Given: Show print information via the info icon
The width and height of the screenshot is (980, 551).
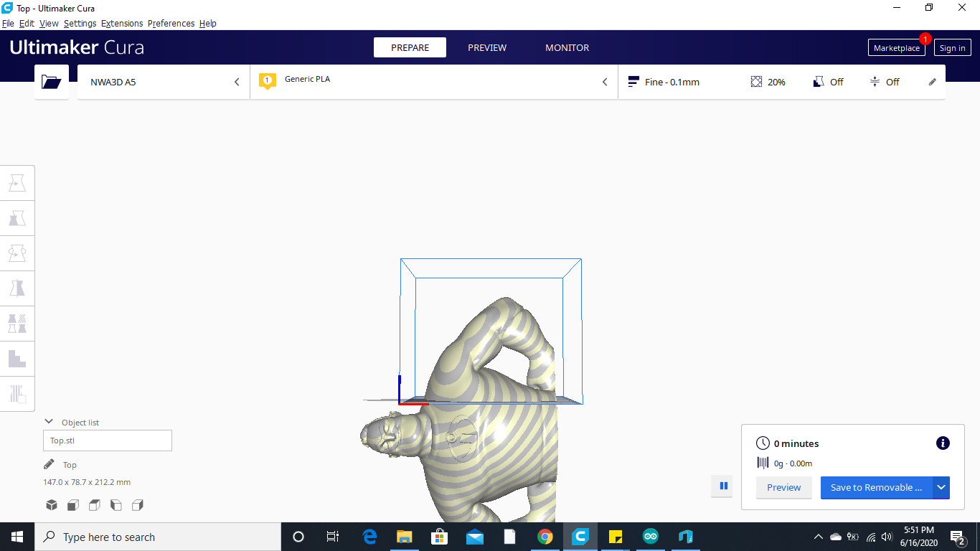Looking at the screenshot, I should pyautogui.click(x=942, y=443).
